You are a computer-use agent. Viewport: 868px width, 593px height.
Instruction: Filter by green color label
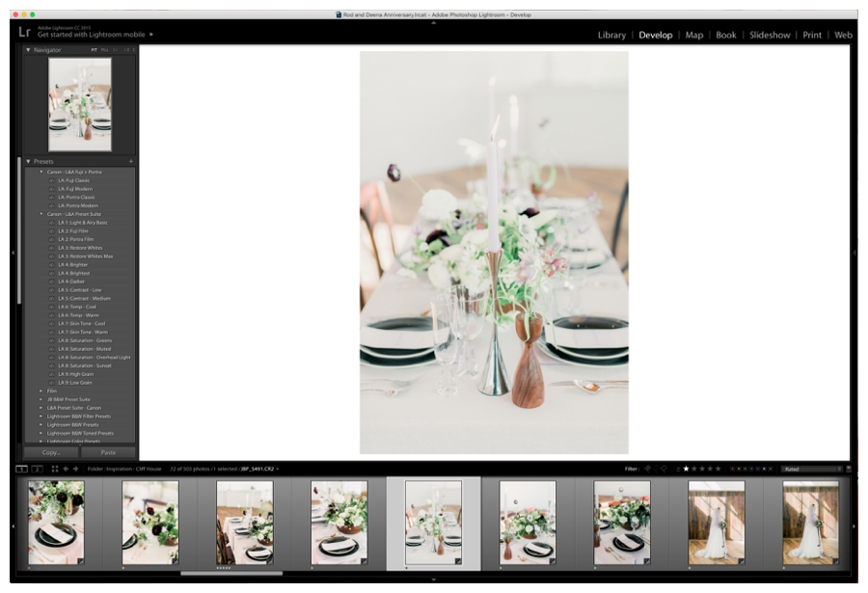746,469
